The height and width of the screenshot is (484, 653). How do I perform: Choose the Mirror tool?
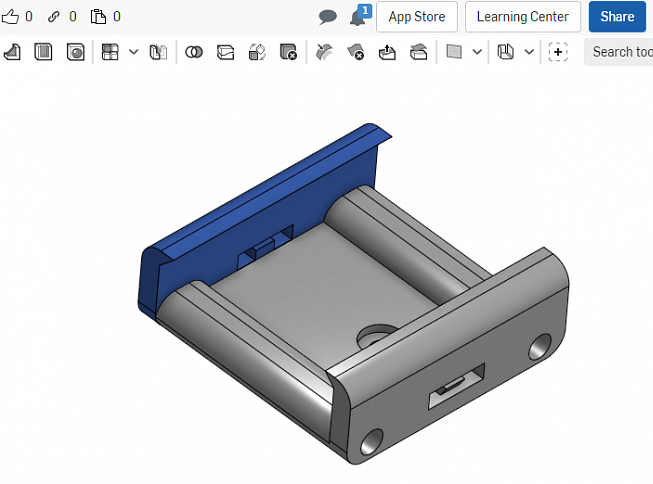coord(158,52)
